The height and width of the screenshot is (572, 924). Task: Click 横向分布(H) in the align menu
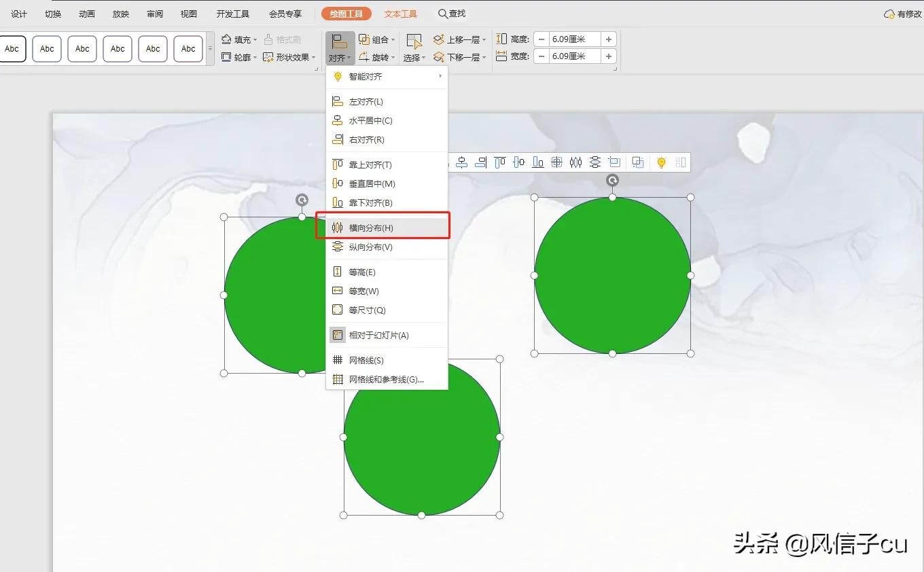[x=387, y=228]
